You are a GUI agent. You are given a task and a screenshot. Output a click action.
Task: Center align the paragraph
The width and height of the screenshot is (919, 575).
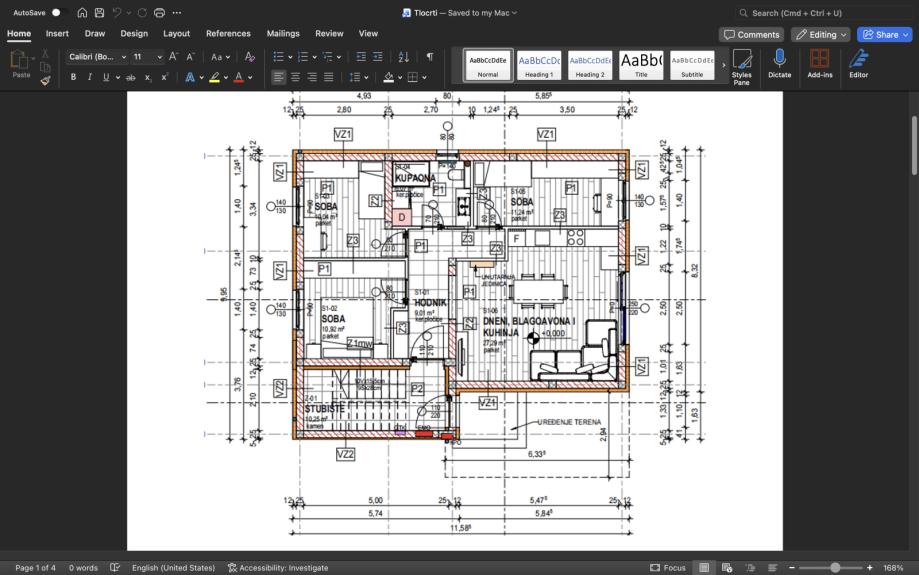pos(296,77)
